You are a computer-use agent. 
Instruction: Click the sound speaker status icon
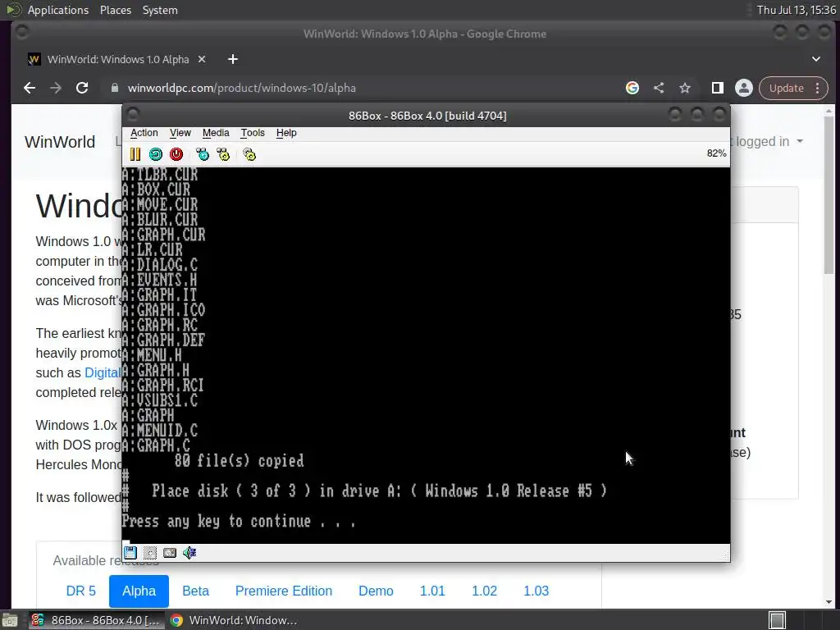[x=189, y=552]
